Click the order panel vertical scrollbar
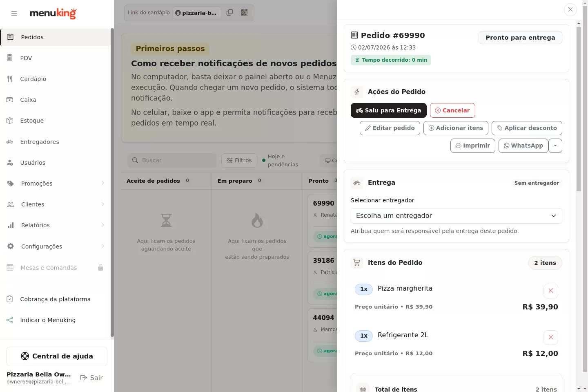588x392 pixels. (x=579, y=109)
